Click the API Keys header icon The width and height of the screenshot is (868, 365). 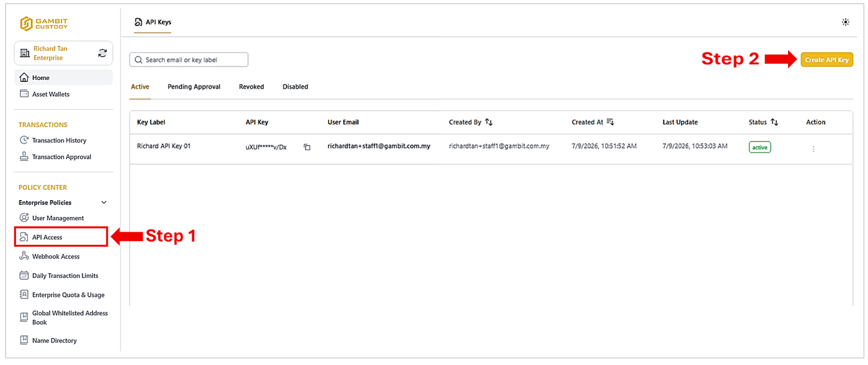[138, 22]
